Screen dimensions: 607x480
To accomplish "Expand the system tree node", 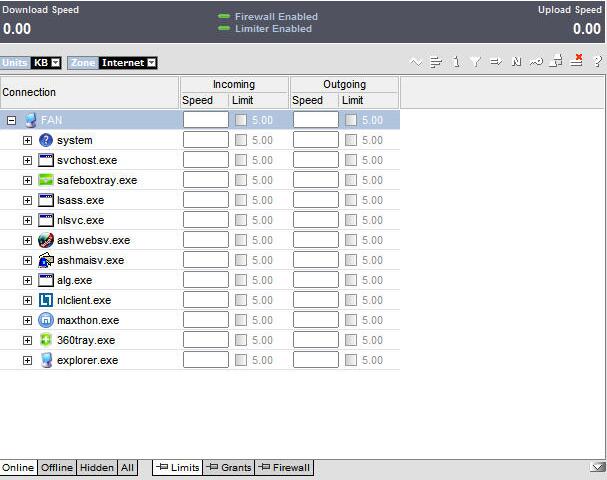I will pos(27,140).
